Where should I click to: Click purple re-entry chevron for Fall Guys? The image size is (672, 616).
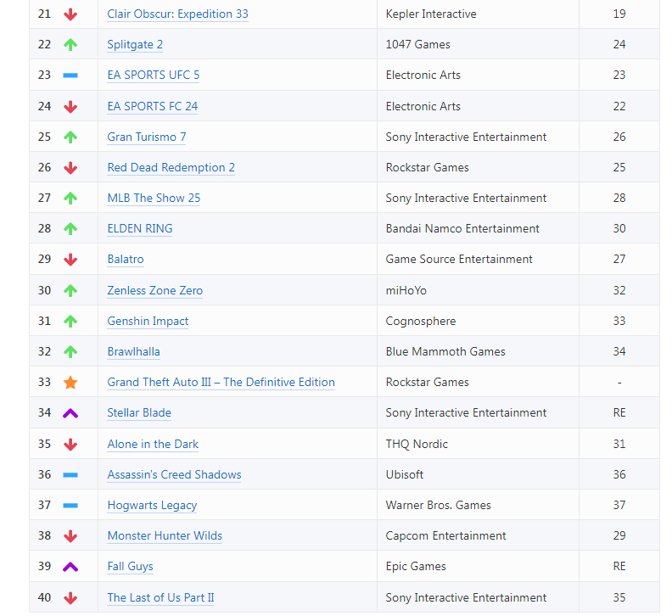click(x=70, y=567)
